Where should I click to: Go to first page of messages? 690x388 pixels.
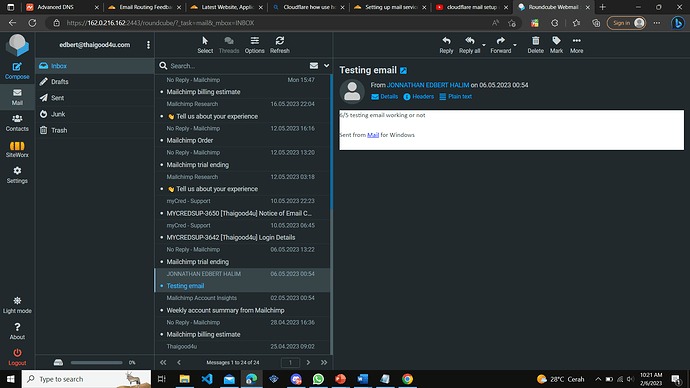(163, 362)
